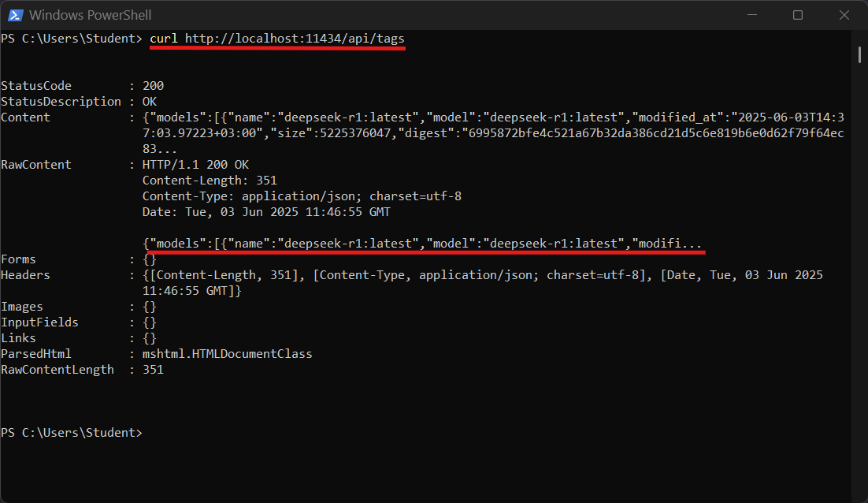This screenshot has height=503, width=868.
Task: Click the Windows PowerShell title text
Action: (x=91, y=15)
